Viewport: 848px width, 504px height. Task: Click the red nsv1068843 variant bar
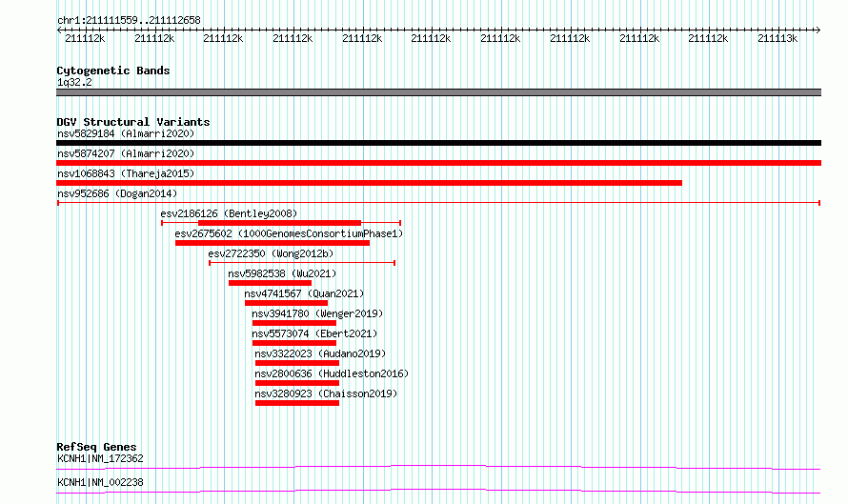[369, 183]
